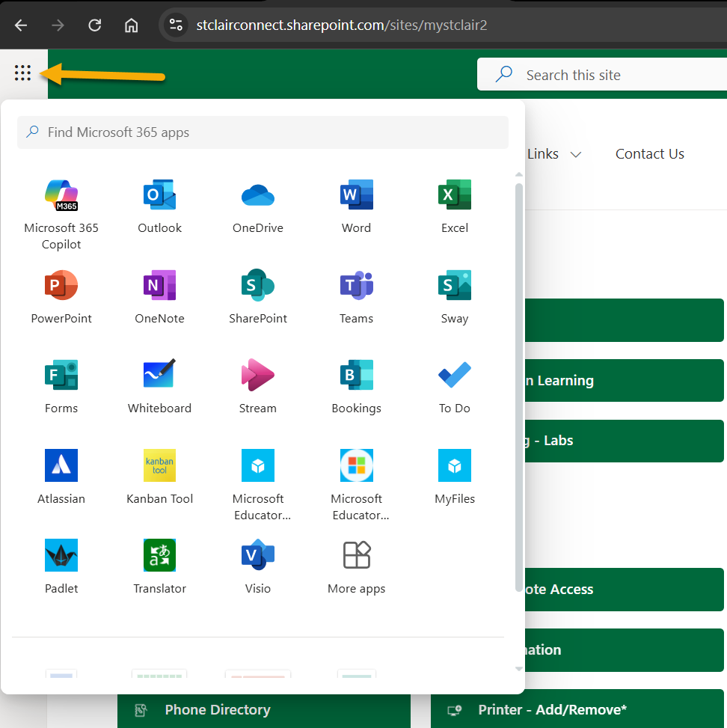
Task: Expand the Links dropdown chevron
Action: click(x=575, y=154)
